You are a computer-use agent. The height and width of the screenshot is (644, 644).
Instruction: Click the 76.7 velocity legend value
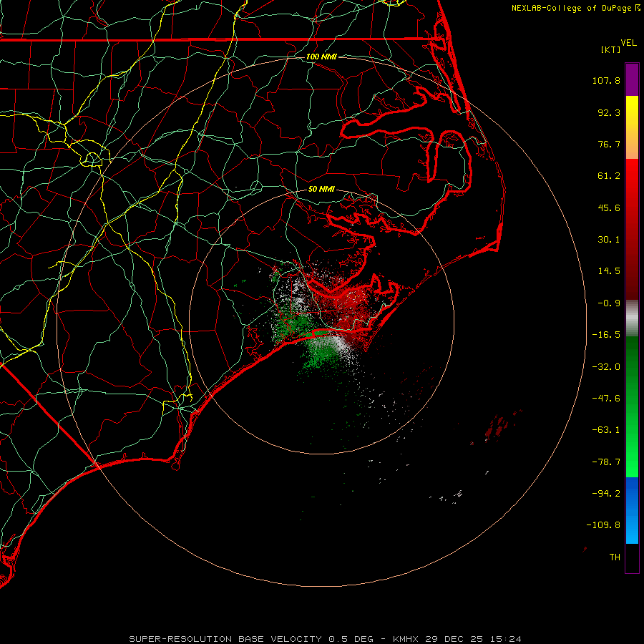click(x=609, y=144)
